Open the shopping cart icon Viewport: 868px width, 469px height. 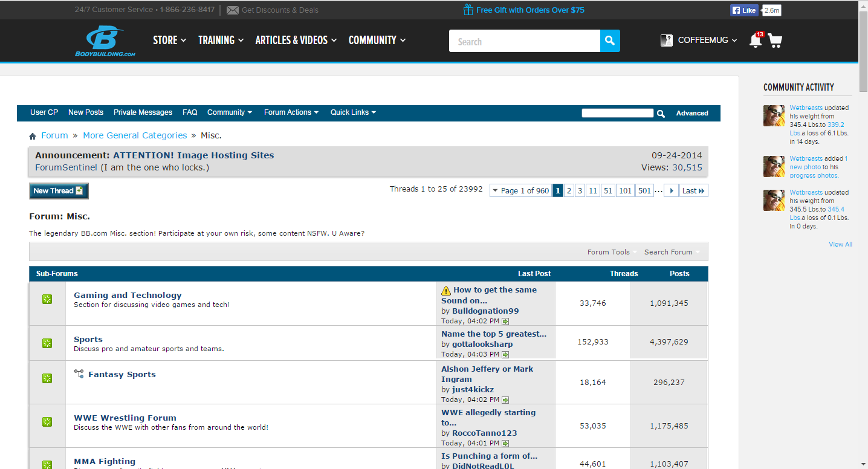point(775,41)
